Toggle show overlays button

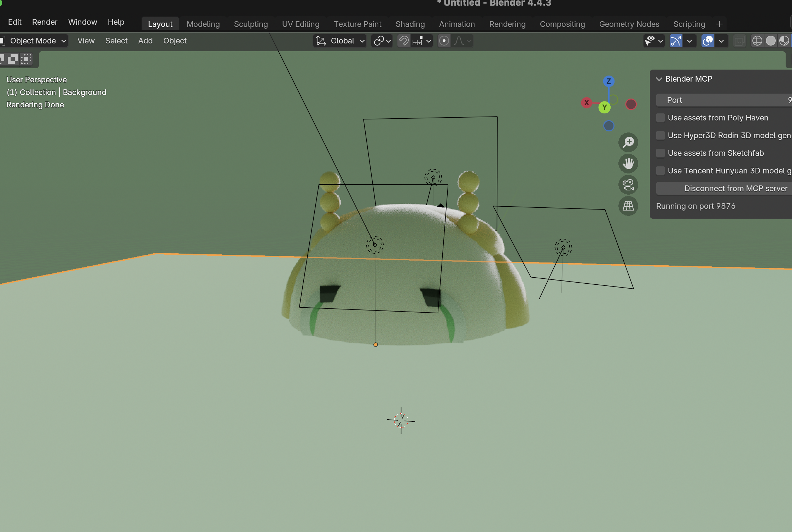coord(708,41)
